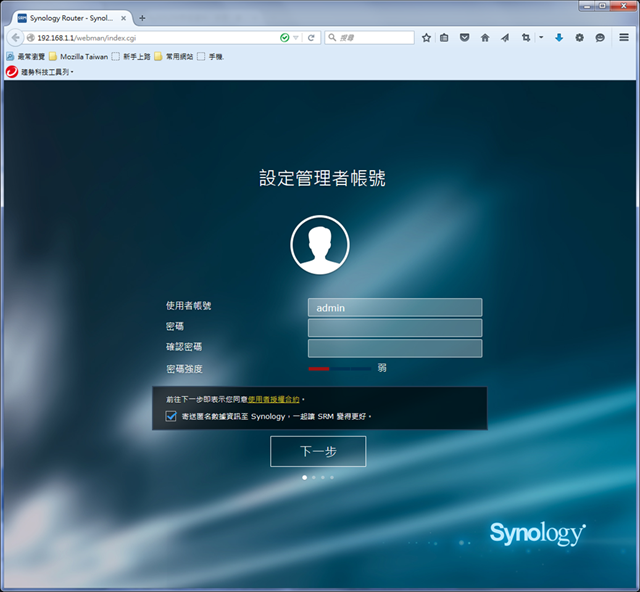
Task: Open the 手機 bookmark
Action: (x=211, y=56)
